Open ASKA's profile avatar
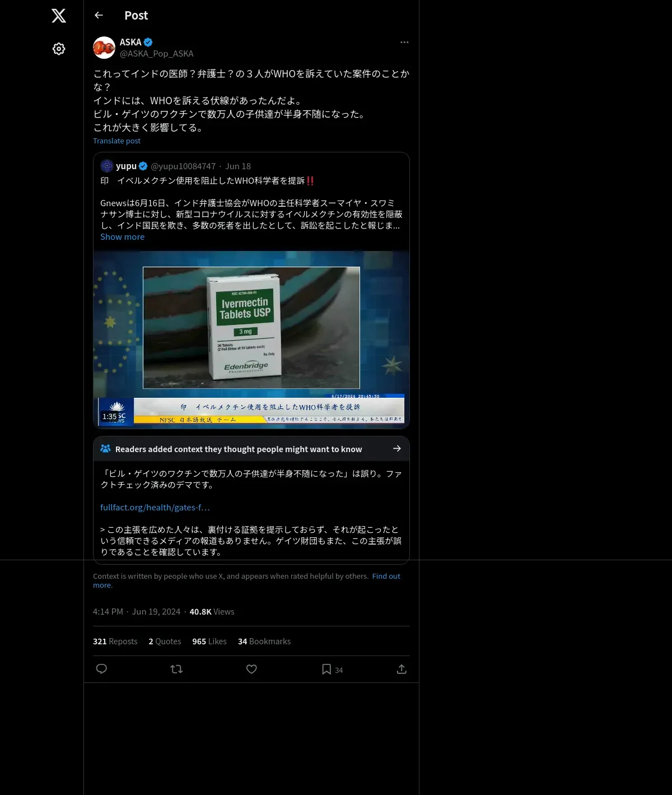672x795 pixels. pos(104,48)
